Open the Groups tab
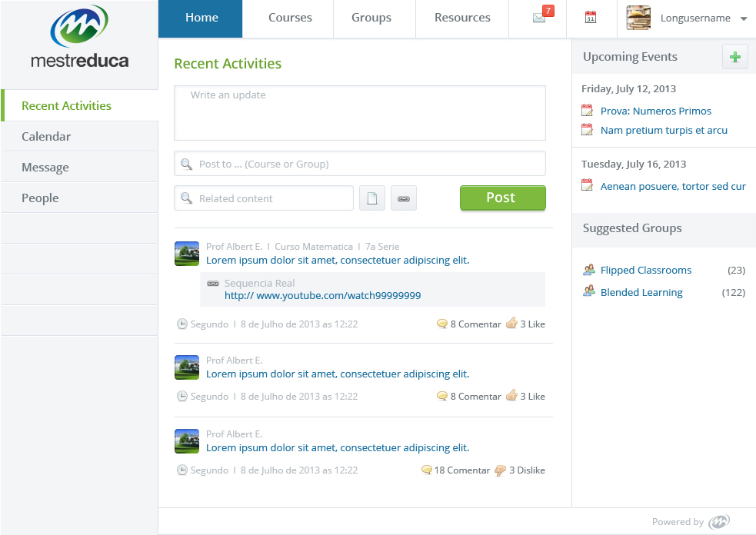Screen dimensions: 756x535 (371, 18)
